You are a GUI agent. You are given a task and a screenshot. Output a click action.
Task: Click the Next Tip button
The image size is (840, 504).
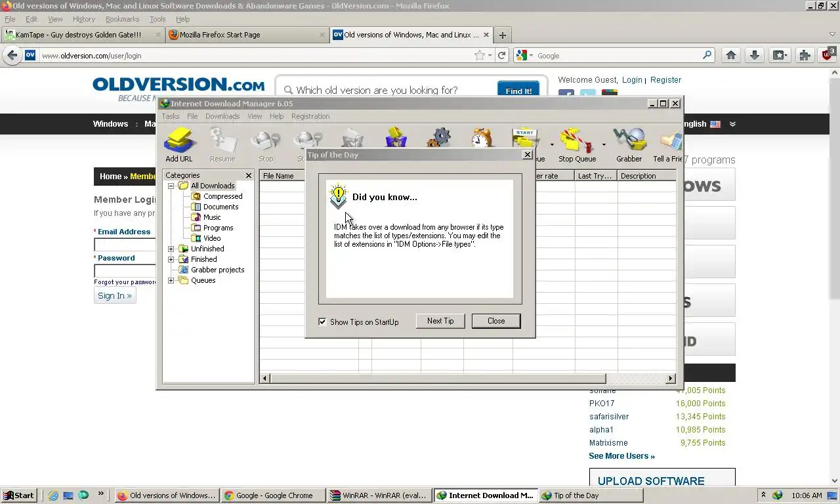[440, 321]
